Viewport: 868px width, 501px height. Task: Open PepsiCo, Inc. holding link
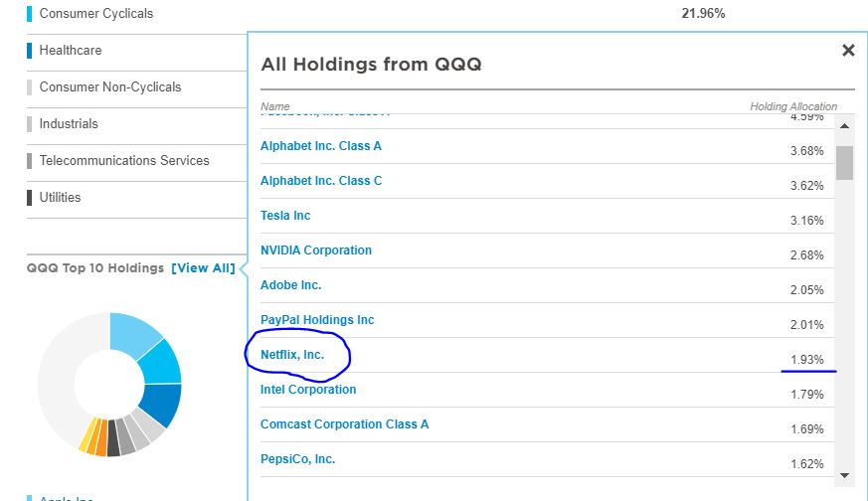click(x=298, y=459)
